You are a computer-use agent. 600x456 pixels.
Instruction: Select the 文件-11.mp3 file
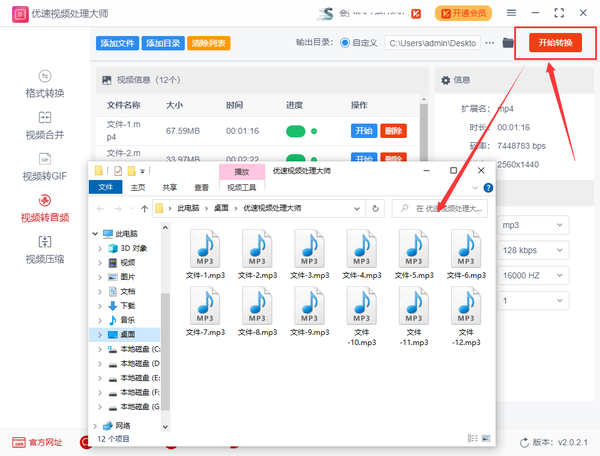pos(414,316)
